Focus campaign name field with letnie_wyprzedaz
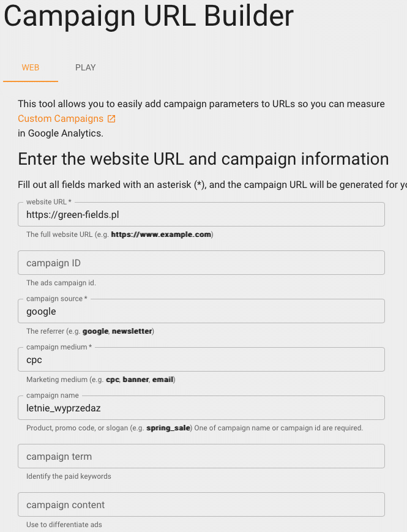This screenshot has width=407, height=532. point(201,408)
